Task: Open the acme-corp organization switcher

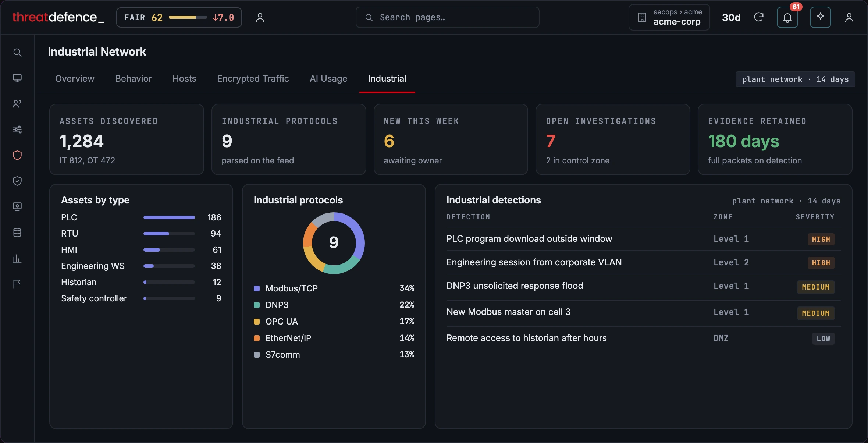Action: [669, 17]
